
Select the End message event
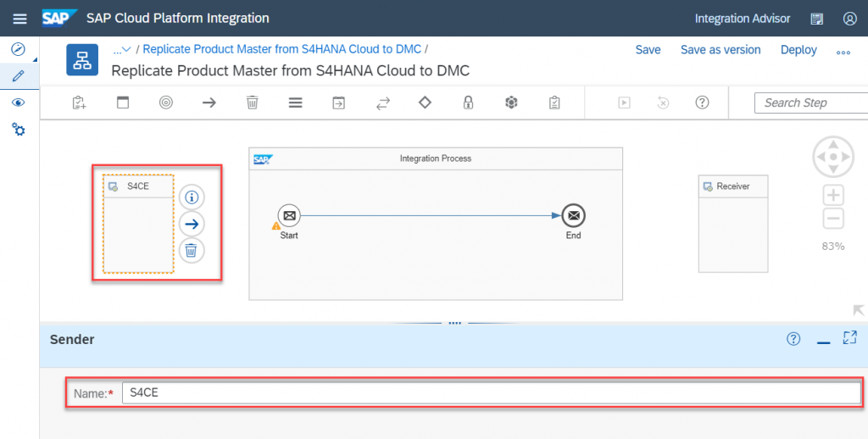pos(574,215)
